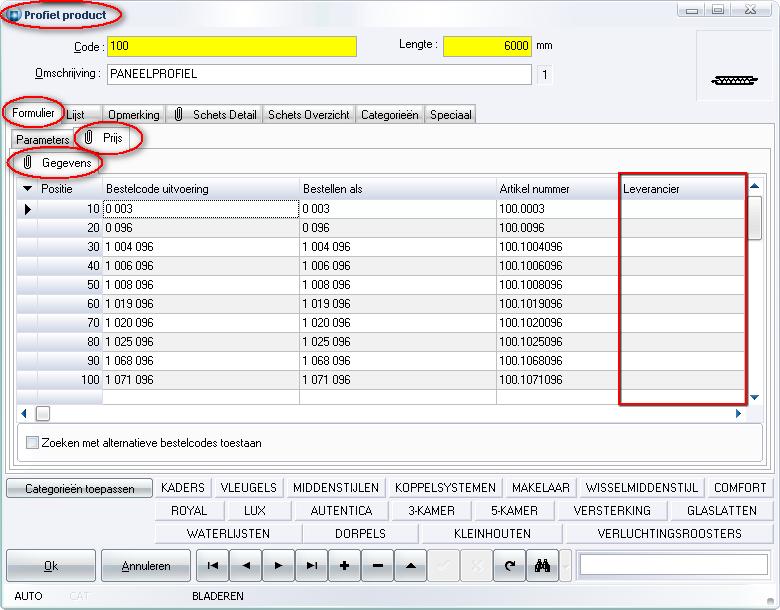This screenshot has height=610, width=780.
Task: Switch to the Formulier tab
Action: 33,113
